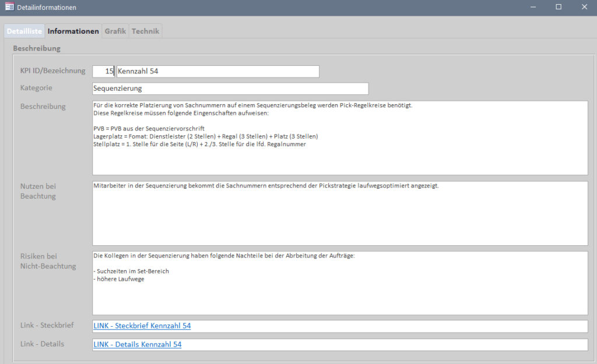Click inside the Beschreibung text area
This screenshot has height=364, width=597.
click(x=340, y=137)
